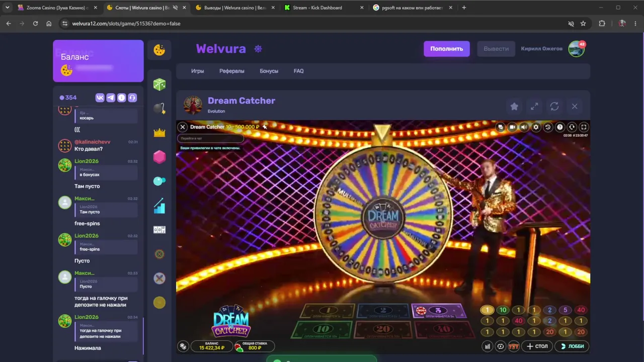Place a bet on number 1
The height and width of the screenshot is (362, 644).
pos(328,311)
